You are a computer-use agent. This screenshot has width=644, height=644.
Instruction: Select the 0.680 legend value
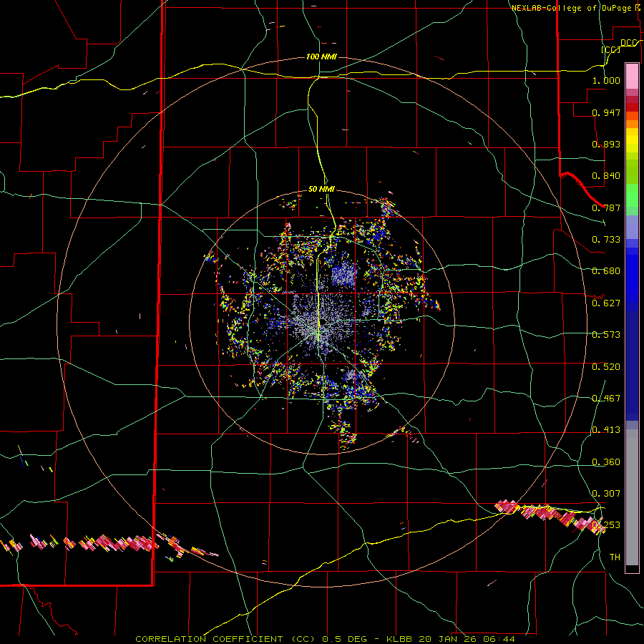pos(606,271)
